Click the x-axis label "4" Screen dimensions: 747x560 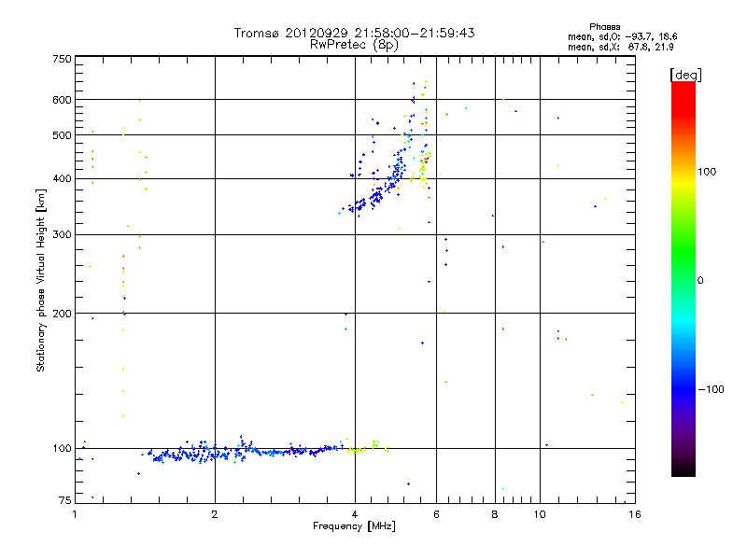point(355,514)
